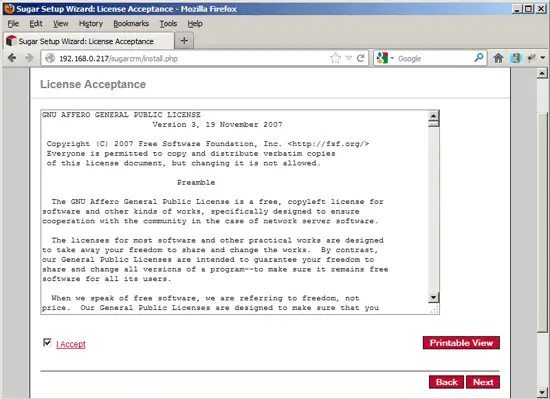This screenshot has width=550, height=399.
Task: Open the Edit menu
Action: pyautogui.click(x=36, y=23)
